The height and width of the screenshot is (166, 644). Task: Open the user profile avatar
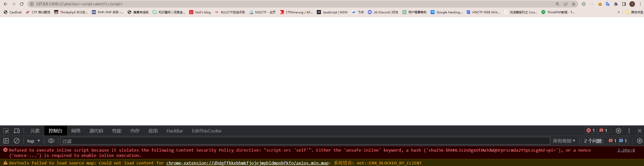point(632,4)
